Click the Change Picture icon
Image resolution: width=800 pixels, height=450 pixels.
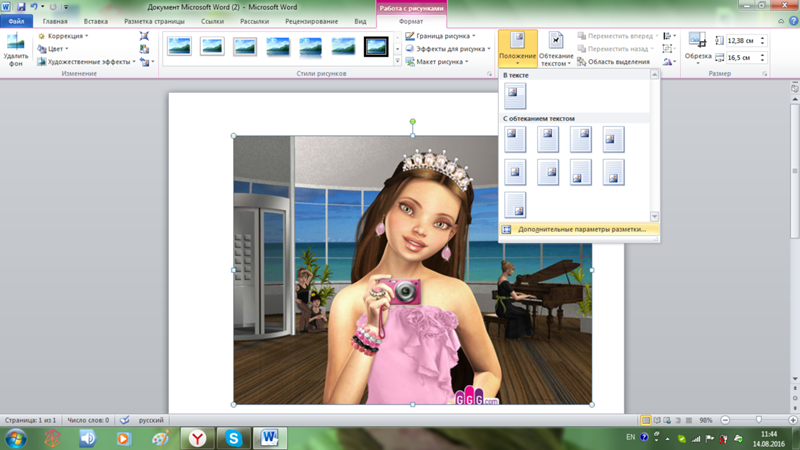(x=144, y=49)
